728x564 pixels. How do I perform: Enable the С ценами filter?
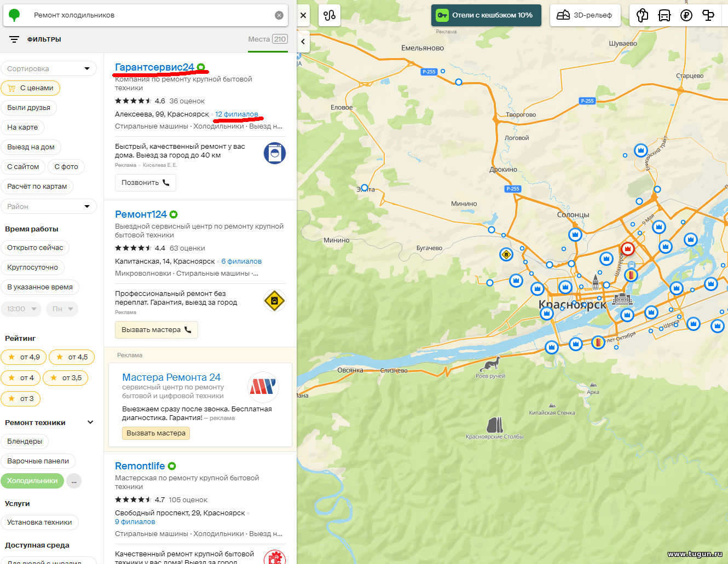[31, 88]
